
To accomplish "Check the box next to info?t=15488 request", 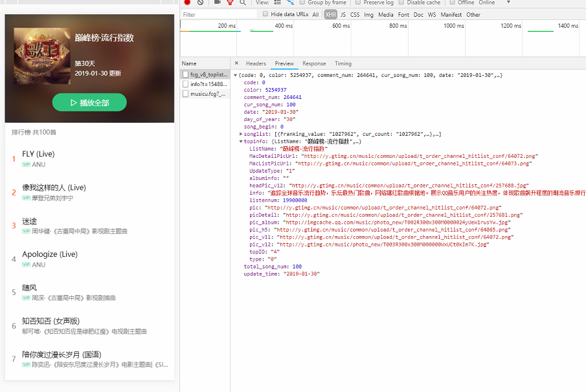I will pos(185,84).
